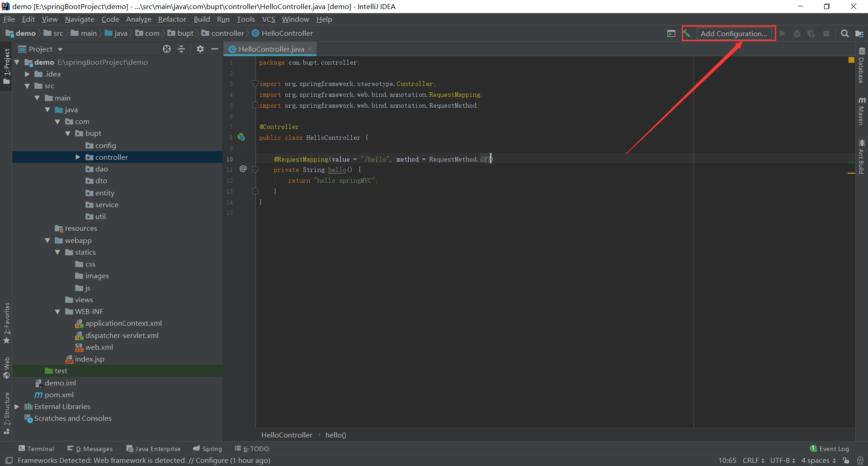This screenshot has width=868, height=466.
Task: Click Spring bean gutter icon on line 8
Action: coord(241,137)
